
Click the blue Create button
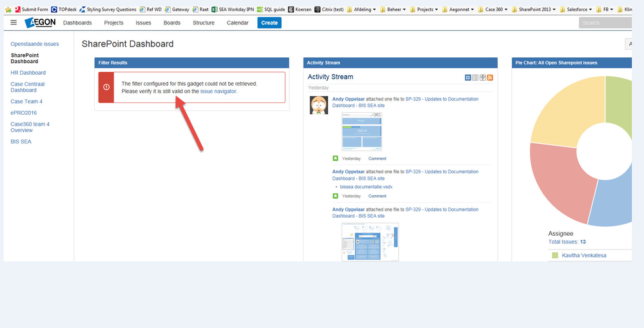point(269,23)
